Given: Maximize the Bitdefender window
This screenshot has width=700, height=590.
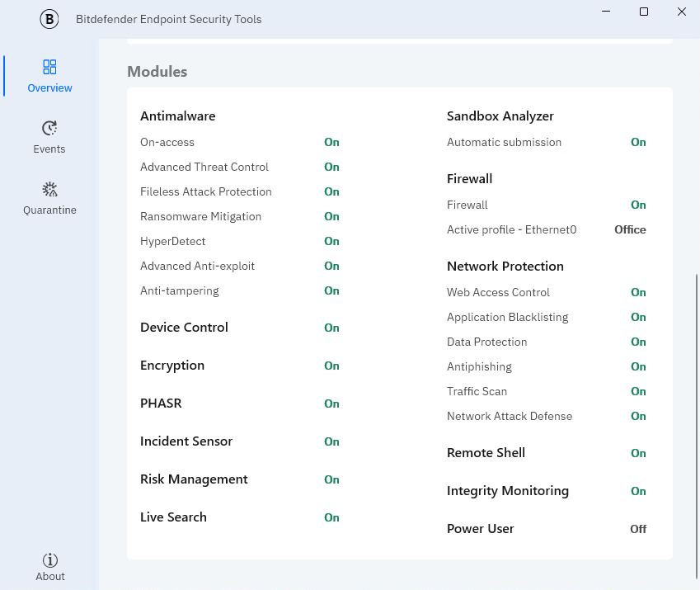Looking at the screenshot, I should click(644, 12).
